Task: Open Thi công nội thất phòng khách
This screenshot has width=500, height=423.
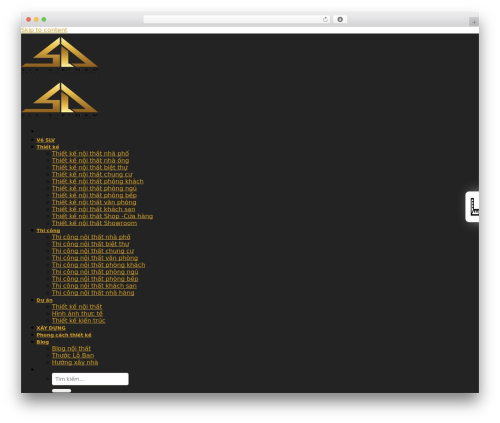Action: pos(98,265)
